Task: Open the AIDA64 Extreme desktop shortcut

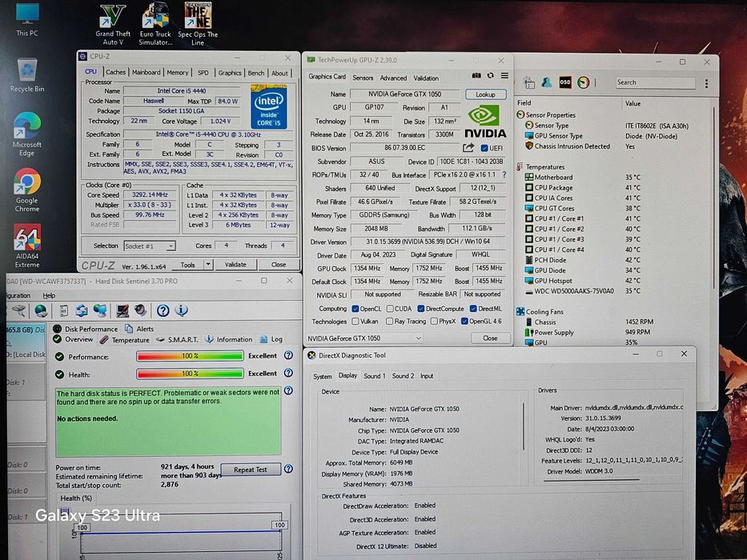Action: point(26,246)
